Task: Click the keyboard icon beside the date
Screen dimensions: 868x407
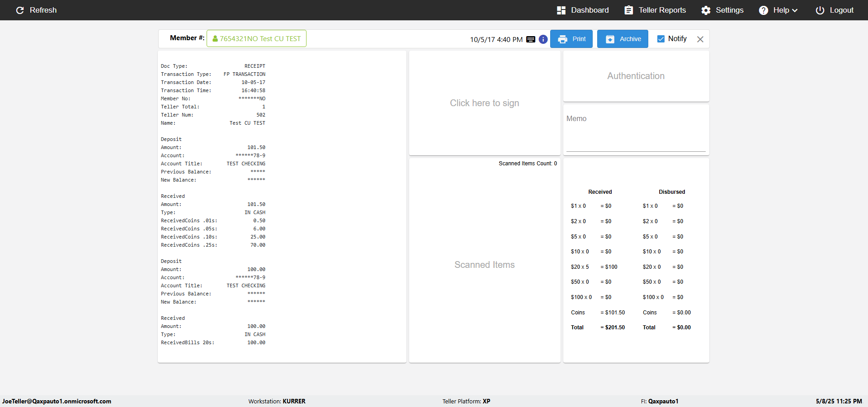Action: click(531, 39)
